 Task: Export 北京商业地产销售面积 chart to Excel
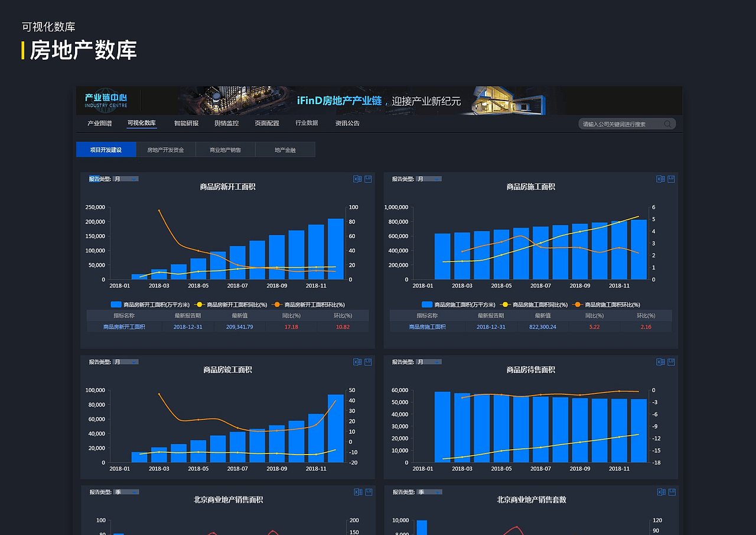click(358, 492)
